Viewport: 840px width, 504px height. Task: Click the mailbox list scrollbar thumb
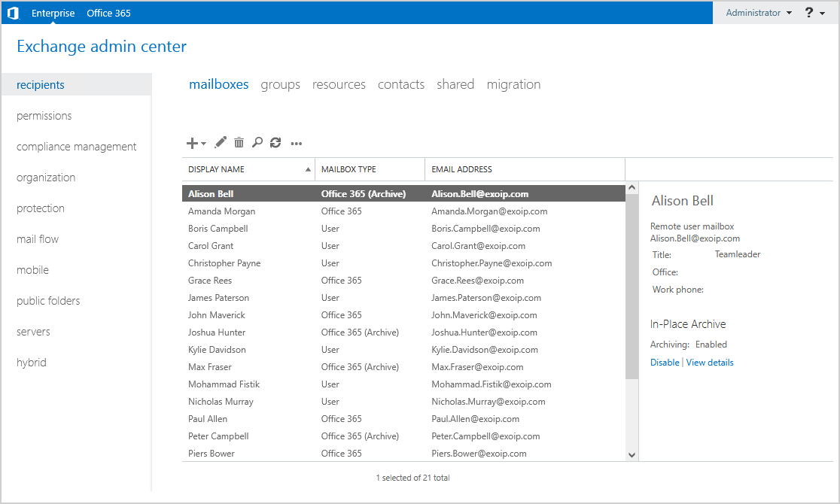click(632, 287)
